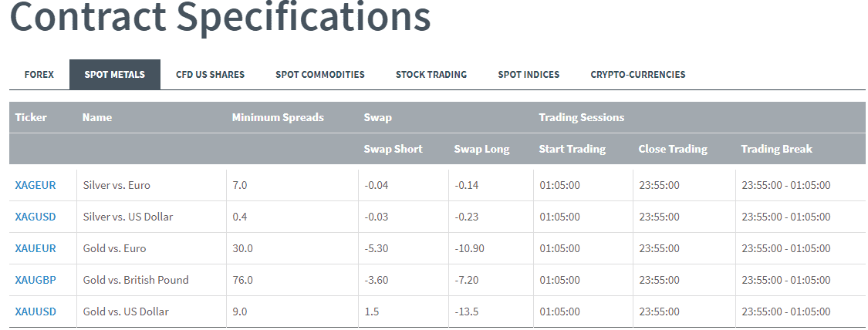This screenshot has width=868, height=330.
Task: Go to STOCK TRADING tab
Action: coord(431,75)
